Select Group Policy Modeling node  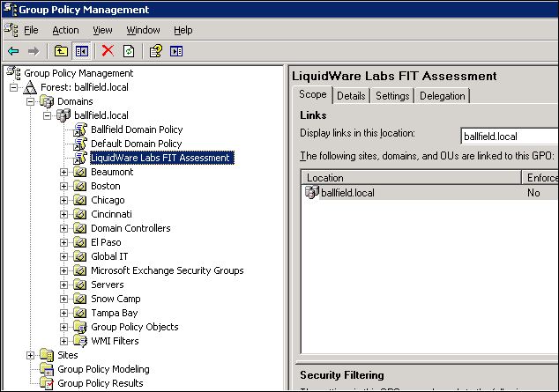point(103,369)
